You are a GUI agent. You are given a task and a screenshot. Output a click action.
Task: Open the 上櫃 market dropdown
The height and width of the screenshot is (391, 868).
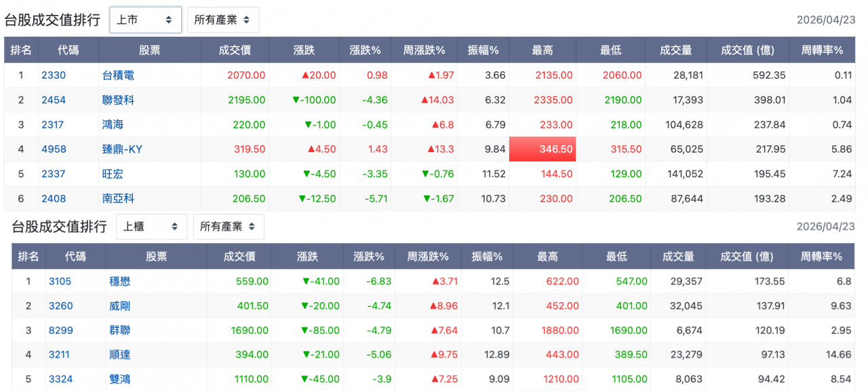151,227
